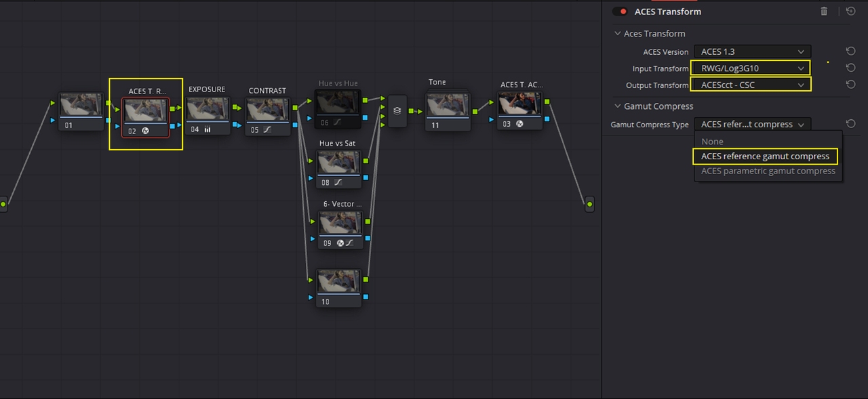Image resolution: width=868 pixels, height=399 pixels.
Task: Reset the Output Transform setting
Action: 850,85
